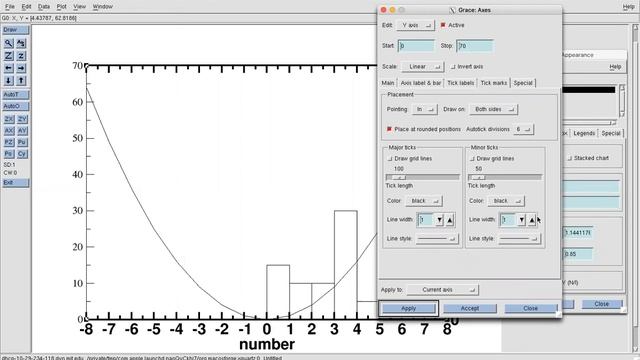
Task: Open the Help menu at top right
Action: click(629, 7)
